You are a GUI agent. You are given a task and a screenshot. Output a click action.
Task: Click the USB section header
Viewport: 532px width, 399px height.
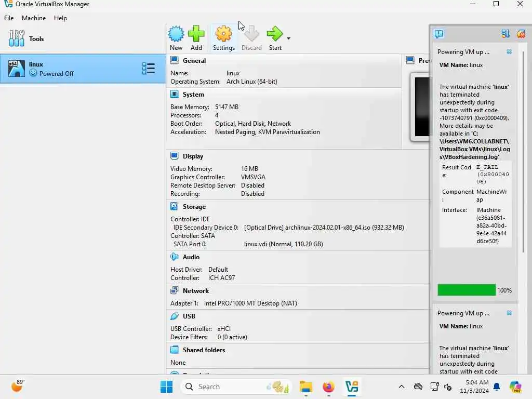(189, 316)
